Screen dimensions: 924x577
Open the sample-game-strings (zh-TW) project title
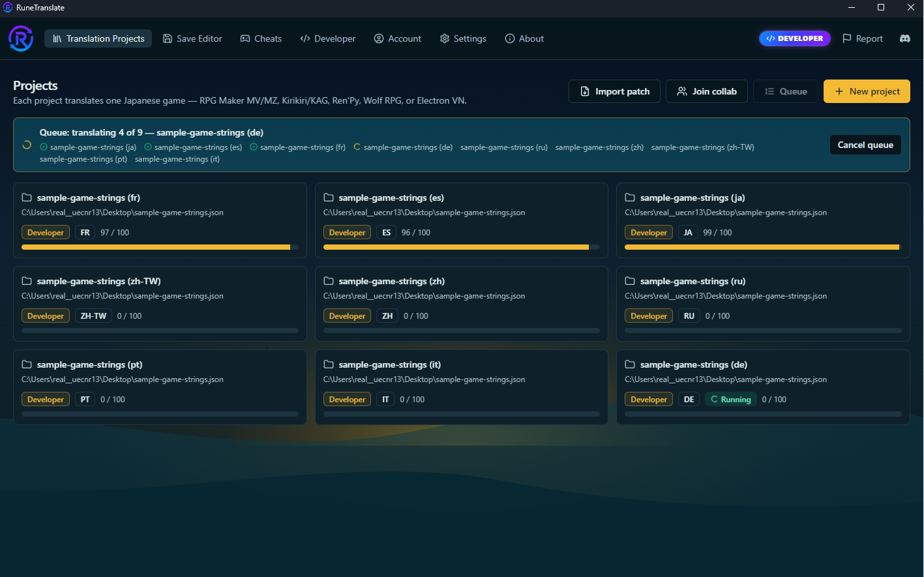click(98, 281)
